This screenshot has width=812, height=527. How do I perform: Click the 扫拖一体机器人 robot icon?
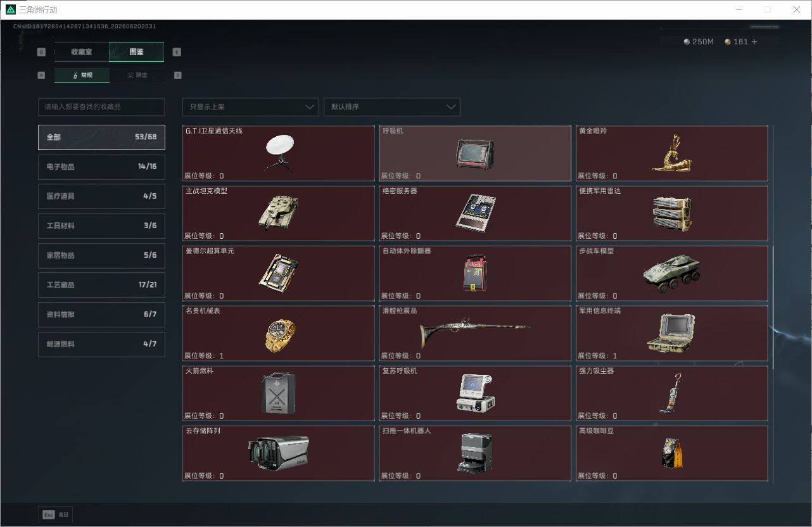click(x=475, y=452)
